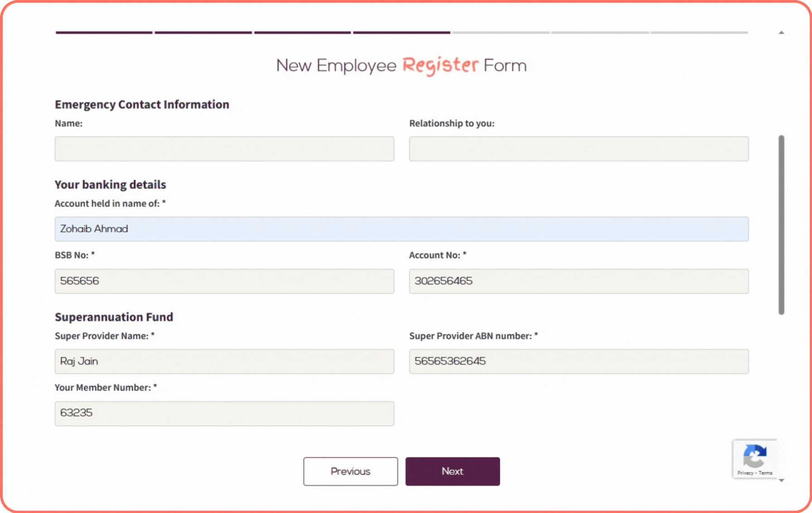The width and height of the screenshot is (812, 513).
Task: Click the scroll-up arrow at top right
Action: tap(781, 32)
